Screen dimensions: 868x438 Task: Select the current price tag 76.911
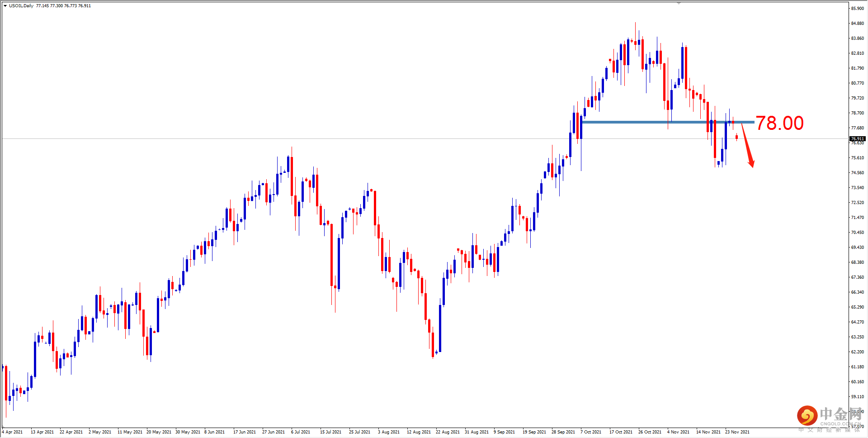(859, 139)
